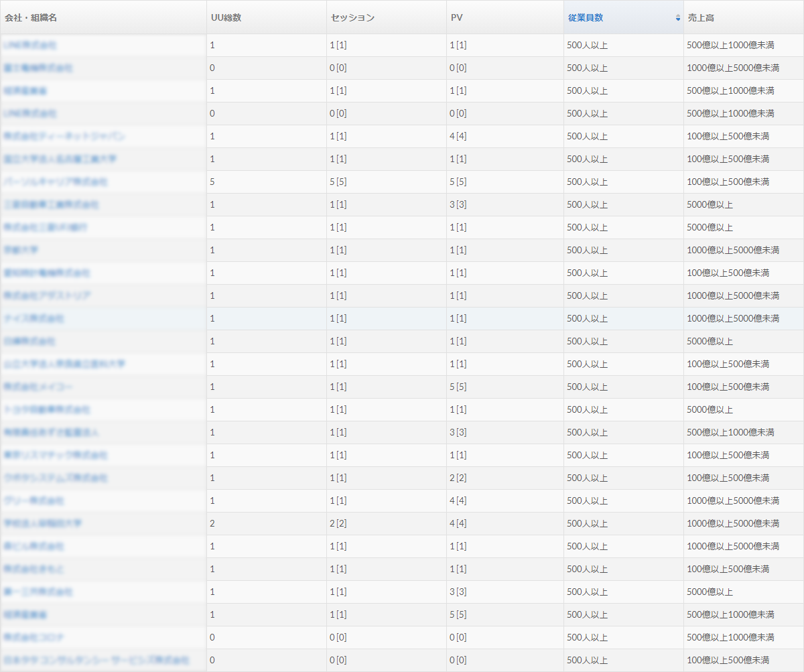Open the 株式会社メイコー company link
This screenshot has width=804, height=672.
click(38, 387)
